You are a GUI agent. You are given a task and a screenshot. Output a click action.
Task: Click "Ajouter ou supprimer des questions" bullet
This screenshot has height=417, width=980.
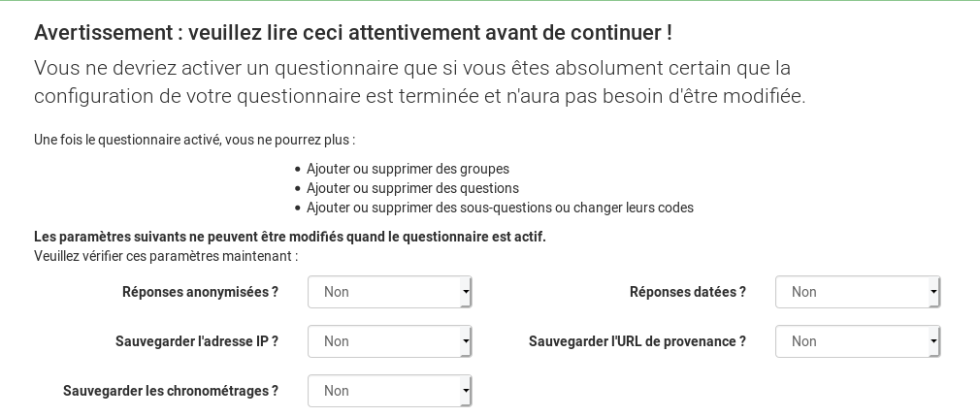coord(412,188)
